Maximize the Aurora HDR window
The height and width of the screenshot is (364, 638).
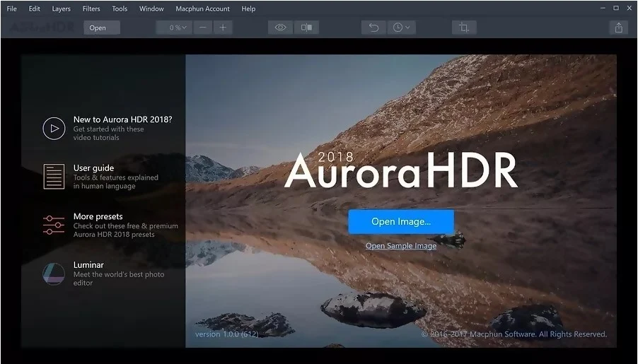point(616,8)
